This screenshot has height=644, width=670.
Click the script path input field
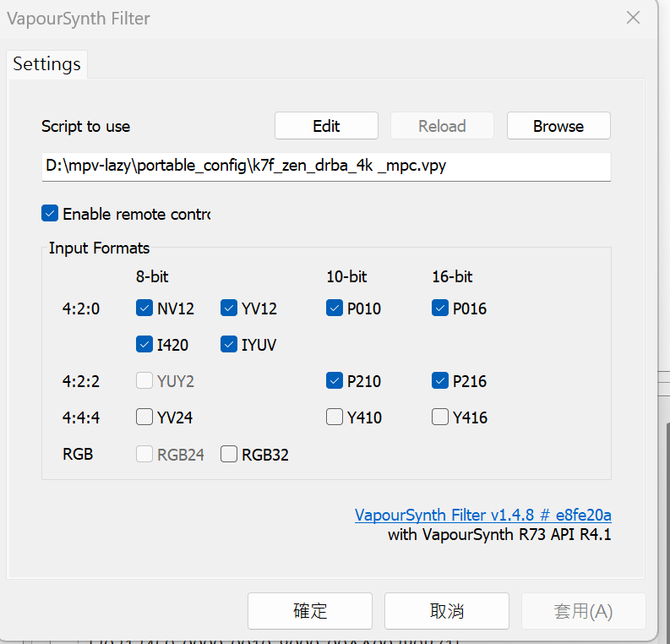click(x=326, y=166)
